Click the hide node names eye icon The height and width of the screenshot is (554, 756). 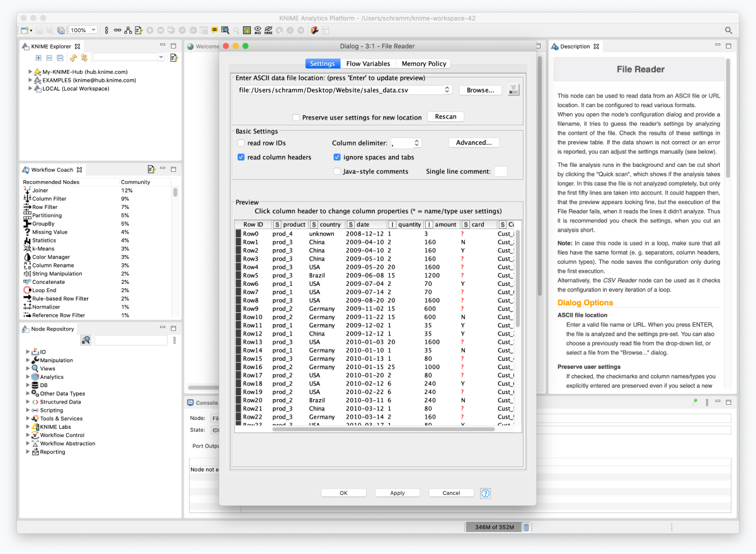point(268,30)
